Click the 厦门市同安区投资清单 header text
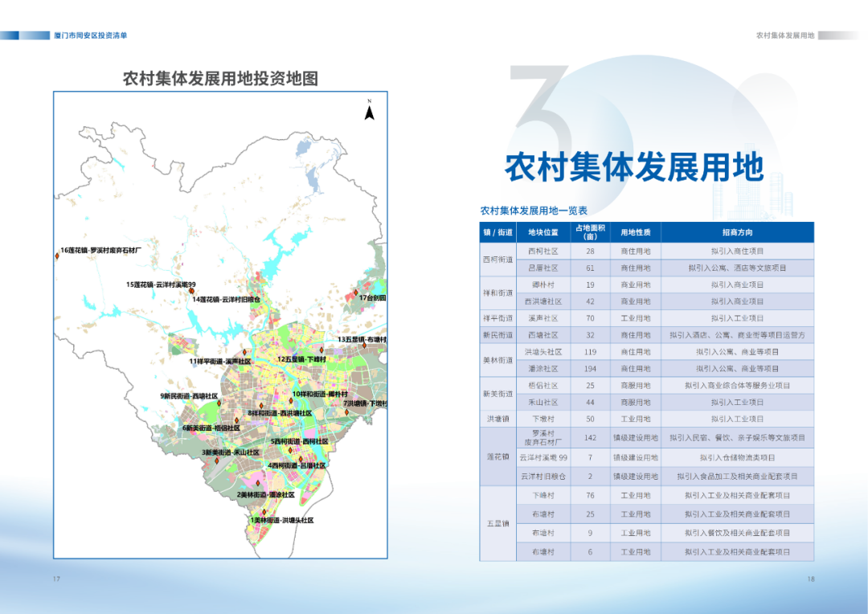 tap(90, 35)
